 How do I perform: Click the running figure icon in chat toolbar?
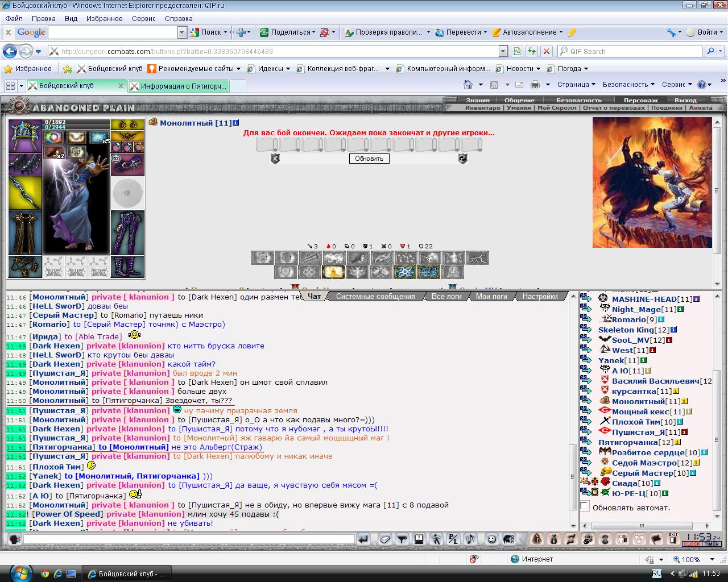click(x=436, y=539)
